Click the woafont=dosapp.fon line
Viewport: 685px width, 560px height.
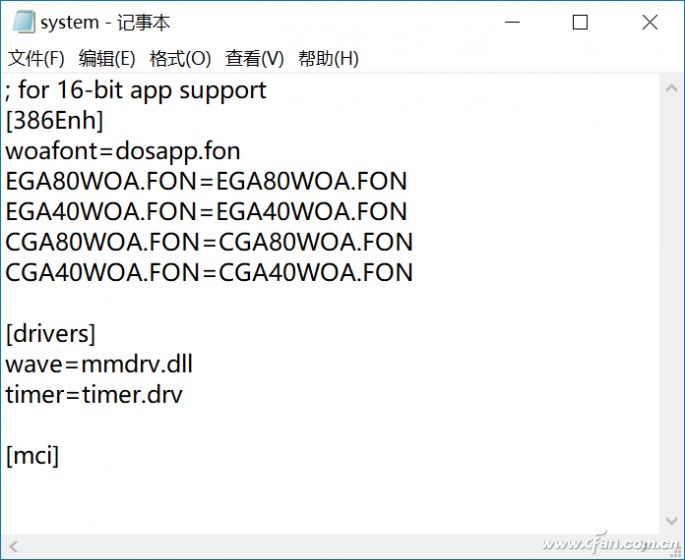(123, 152)
